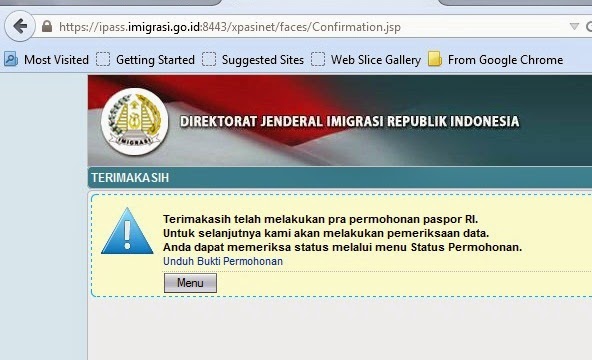Image resolution: width=592 pixels, height=360 pixels.
Task: Click the Menu button
Action: 190,283
